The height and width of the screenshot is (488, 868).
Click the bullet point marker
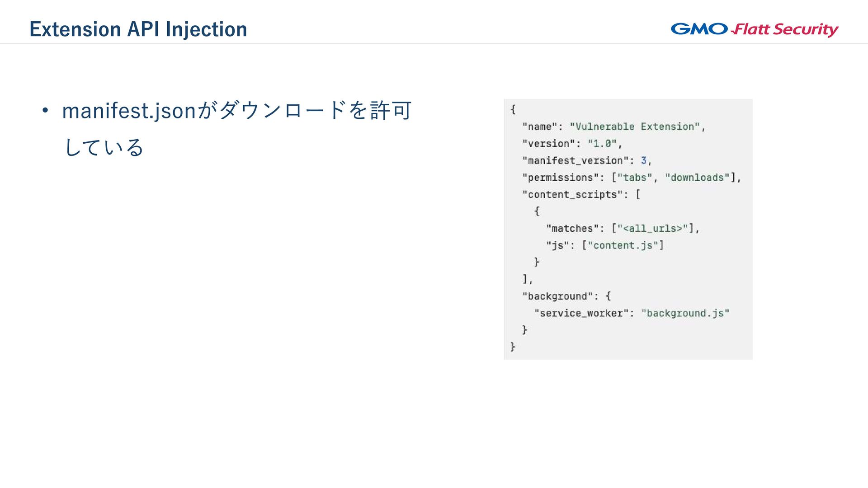pos(45,111)
